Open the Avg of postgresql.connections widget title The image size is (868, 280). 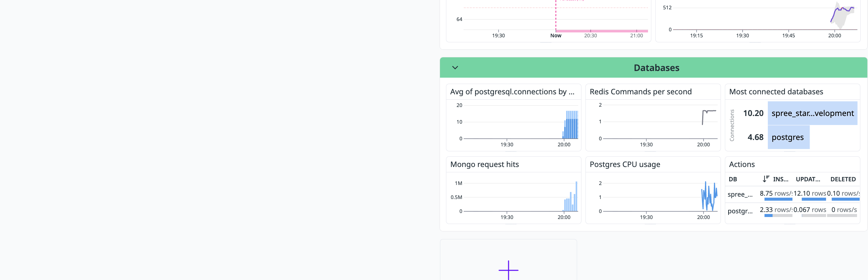512,92
